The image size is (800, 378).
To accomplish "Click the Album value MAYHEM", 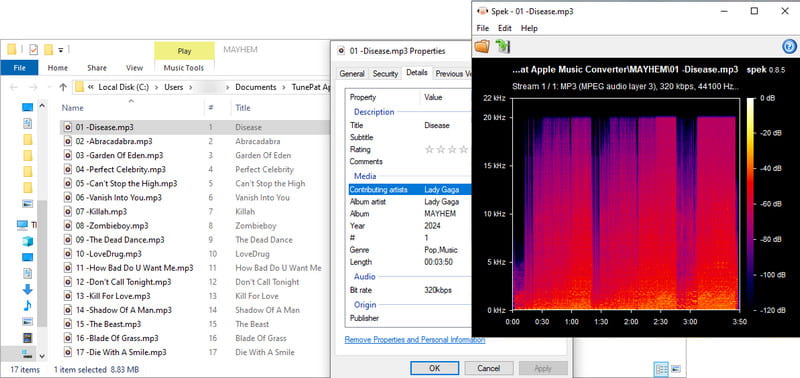I will [x=440, y=214].
